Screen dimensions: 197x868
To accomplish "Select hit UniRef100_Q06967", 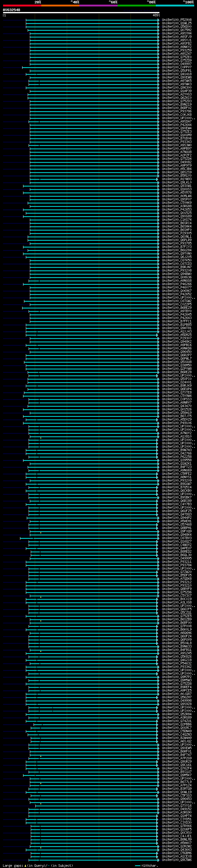I will pyautogui.click(x=176, y=291).
